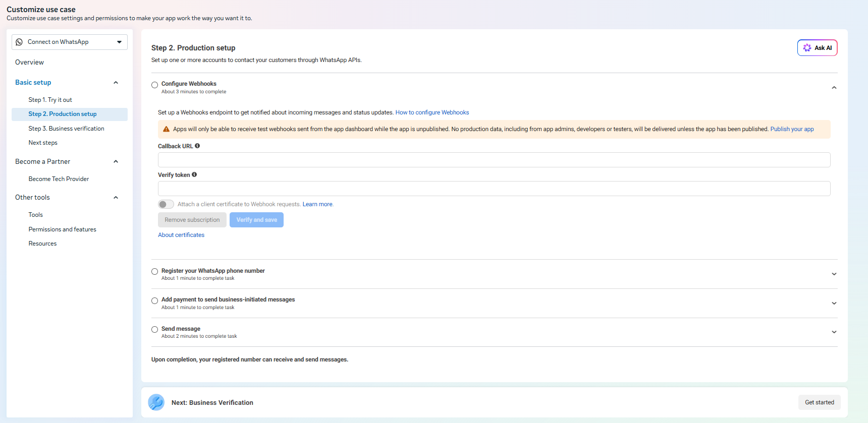Screen dimensions: 868x423
Task: Collapse the Configure Webhooks panel chevron
Action: click(x=834, y=88)
